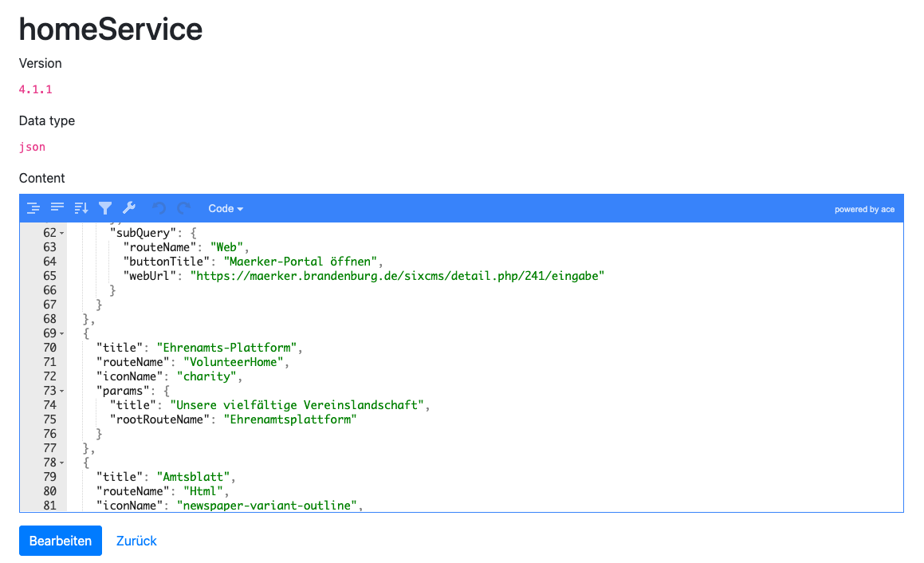
Task: Fold the params block at line 73
Action: (x=62, y=391)
